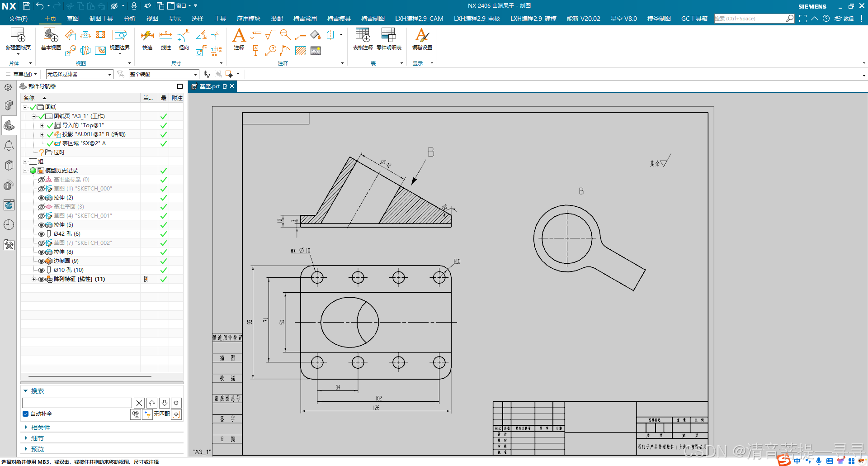Toggle visibility of 基准平面 (3)
The width and height of the screenshot is (868, 466).
pyautogui.click(x=41, y=207)
